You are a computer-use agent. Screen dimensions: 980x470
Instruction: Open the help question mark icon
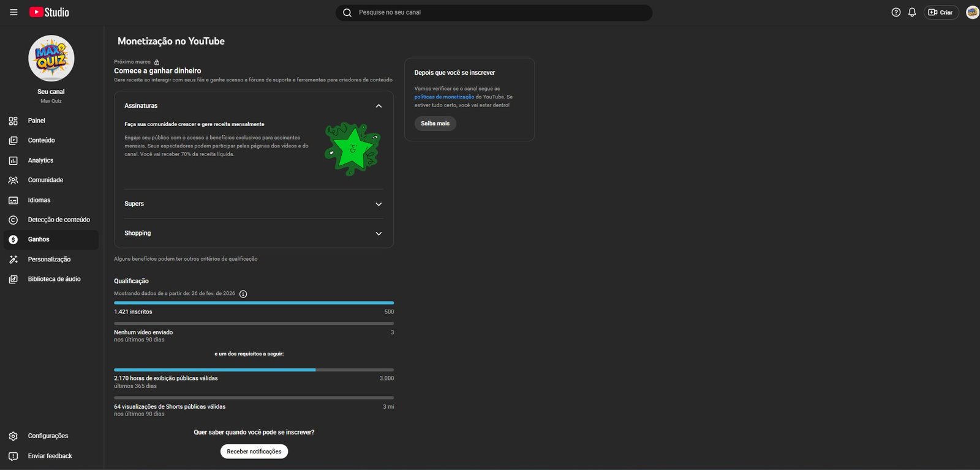point(895,12)
